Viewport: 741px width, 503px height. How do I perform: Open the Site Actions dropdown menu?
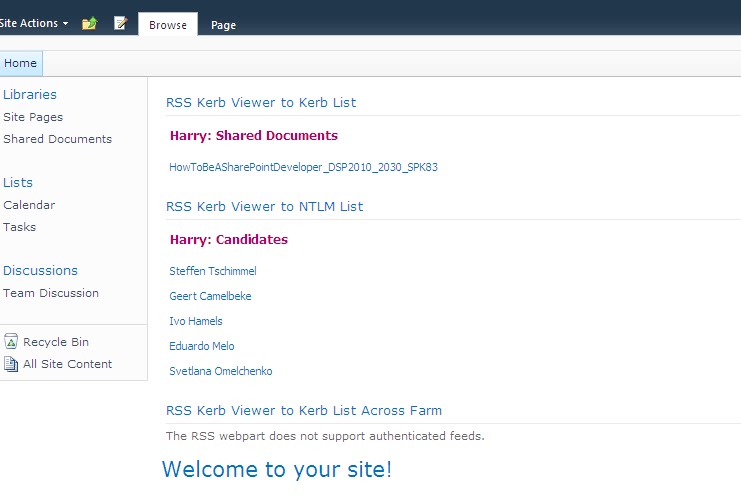33,23
